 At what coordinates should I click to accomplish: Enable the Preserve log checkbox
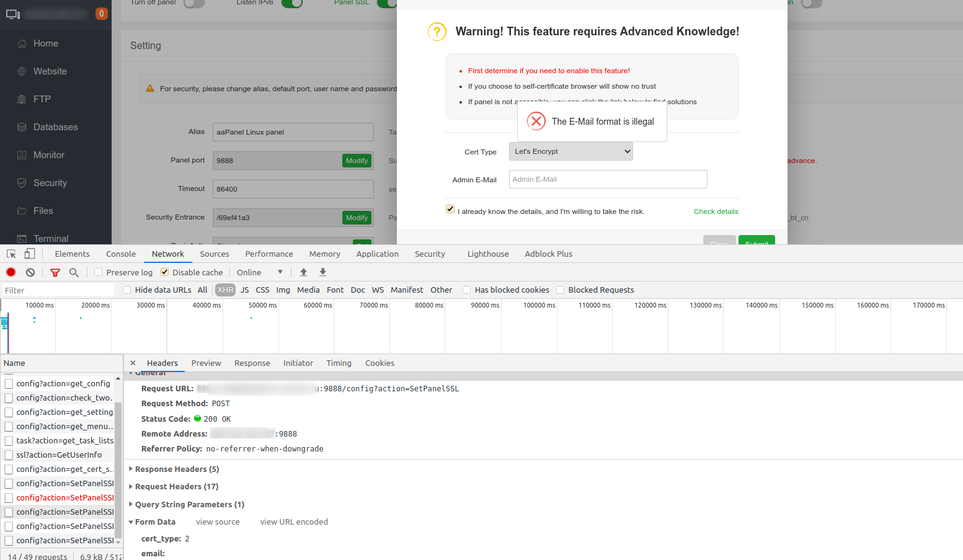(x=99, y=272)
